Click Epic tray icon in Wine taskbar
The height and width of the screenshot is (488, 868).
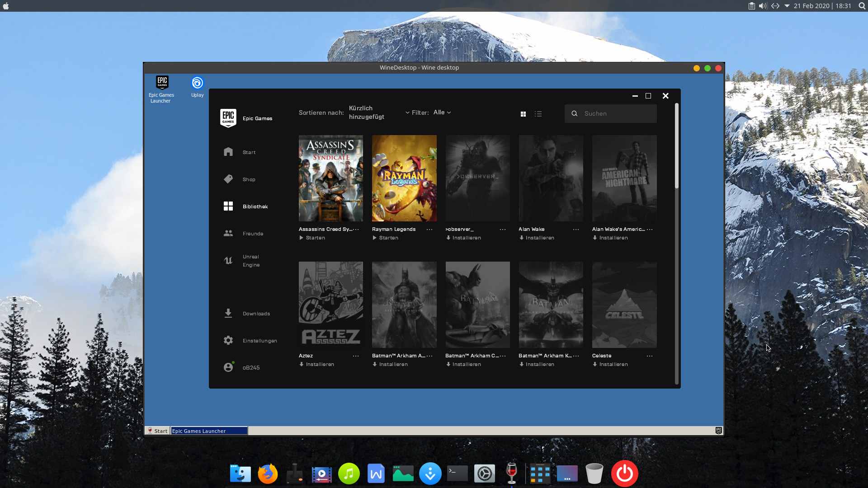719,431
